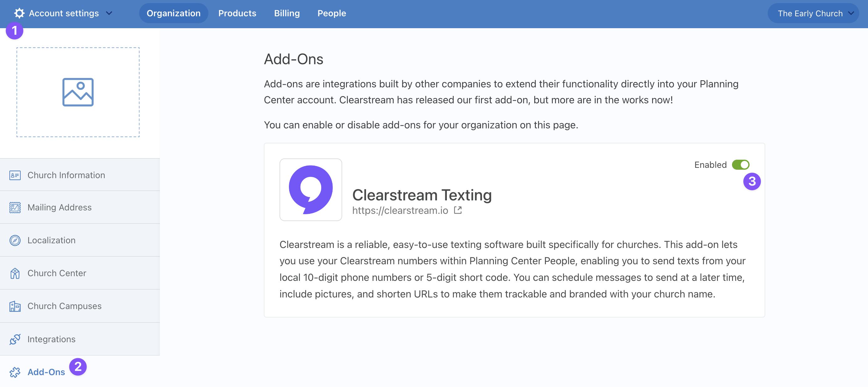Open the Organization tab
868x387 pixels.
[x=174, y=13]
